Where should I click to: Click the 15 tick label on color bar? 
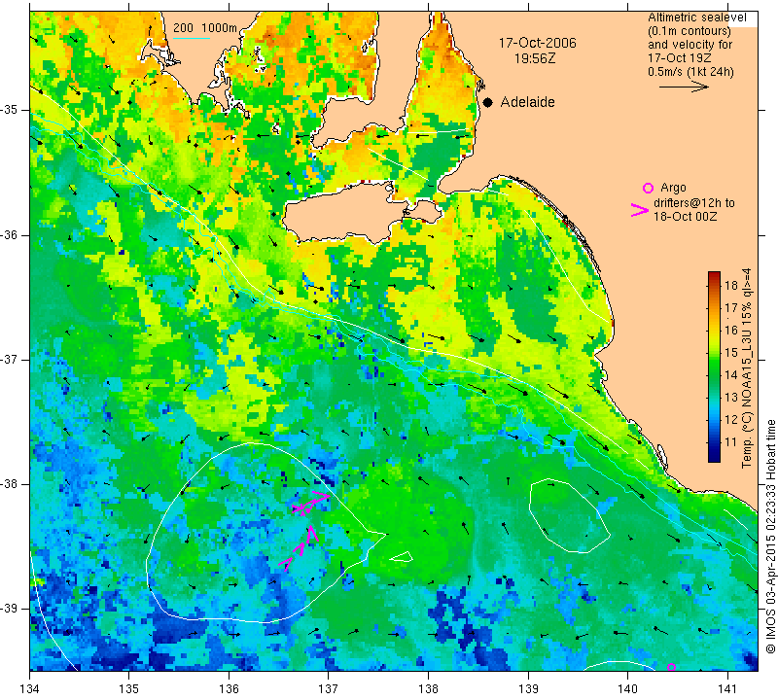[x=731, y=352]
